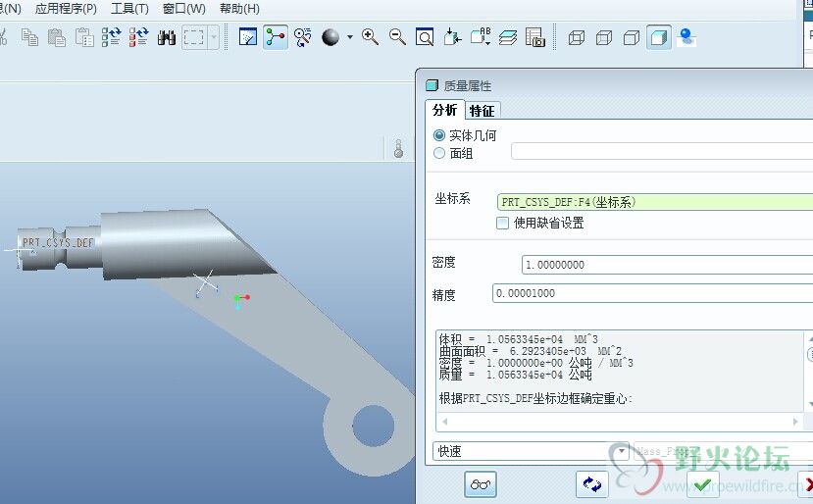The height and width of the screenshot is (504, 813).
Task: Switch to the 特征 tab
Action: coord(483,111)
